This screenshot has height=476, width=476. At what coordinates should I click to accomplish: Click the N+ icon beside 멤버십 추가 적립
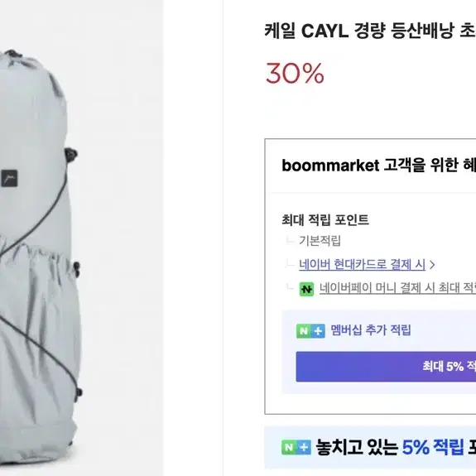click(x=310, y=331)
